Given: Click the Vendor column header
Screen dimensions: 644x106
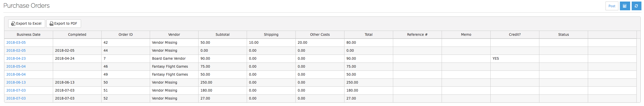Looking at the screenshot, I should pos(174,34).
